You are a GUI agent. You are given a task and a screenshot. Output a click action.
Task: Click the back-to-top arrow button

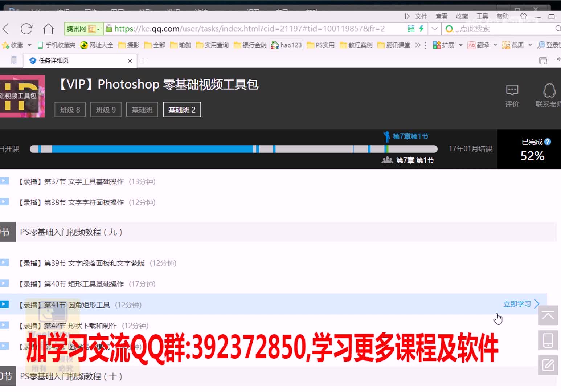(548, 315)
